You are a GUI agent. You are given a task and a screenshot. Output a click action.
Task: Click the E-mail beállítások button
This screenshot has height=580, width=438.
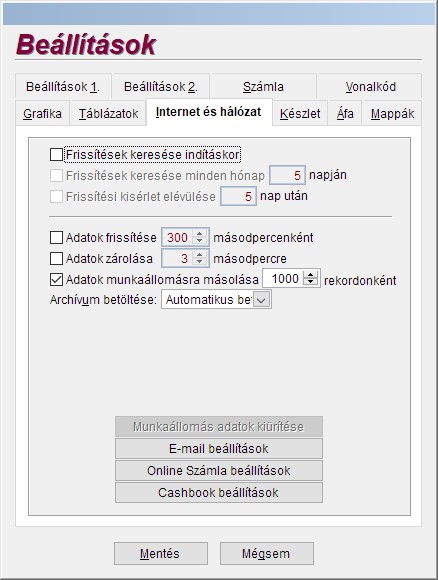coord(219,449)
